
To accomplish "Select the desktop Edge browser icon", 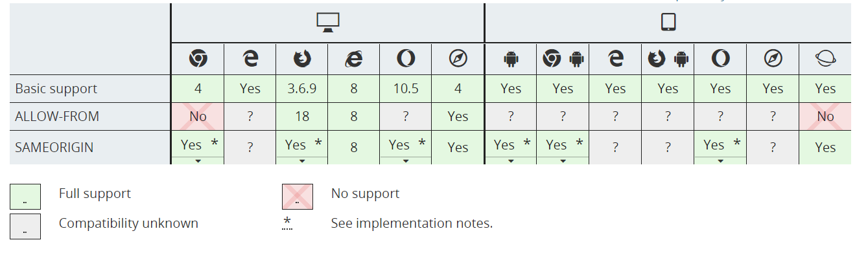I will pyautogui.click(x=250, y=60).
